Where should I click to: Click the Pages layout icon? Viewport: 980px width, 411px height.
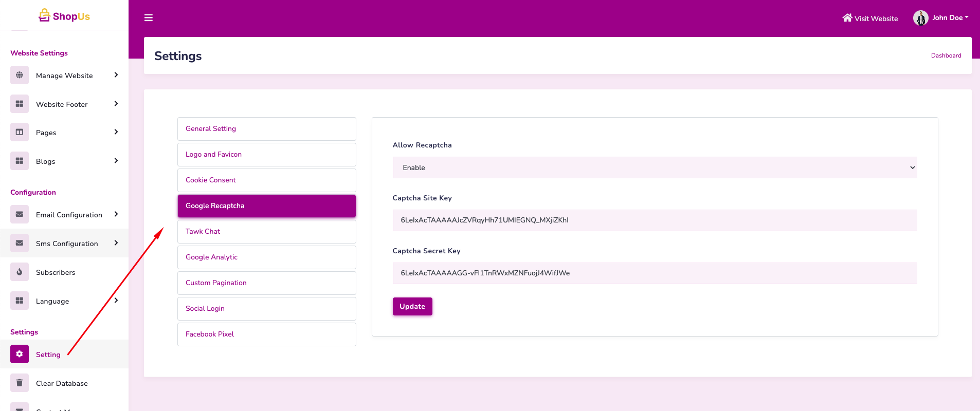20,132
